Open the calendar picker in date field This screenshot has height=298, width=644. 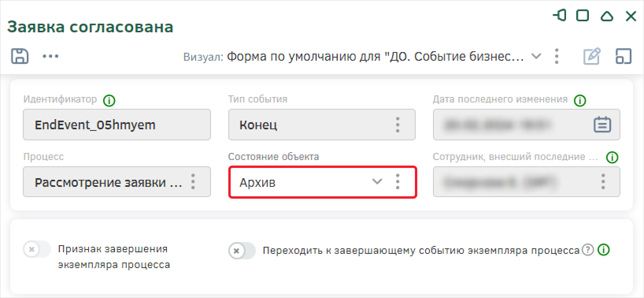click(602, 125)
